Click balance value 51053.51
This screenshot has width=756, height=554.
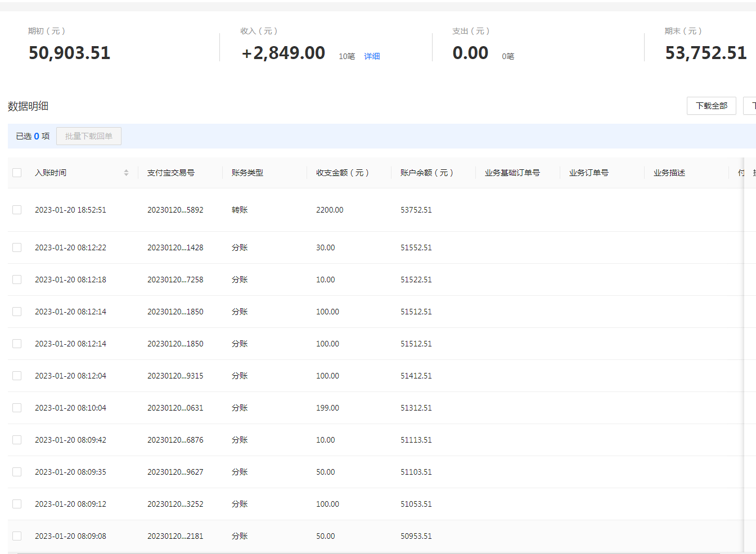click(416, 504)
